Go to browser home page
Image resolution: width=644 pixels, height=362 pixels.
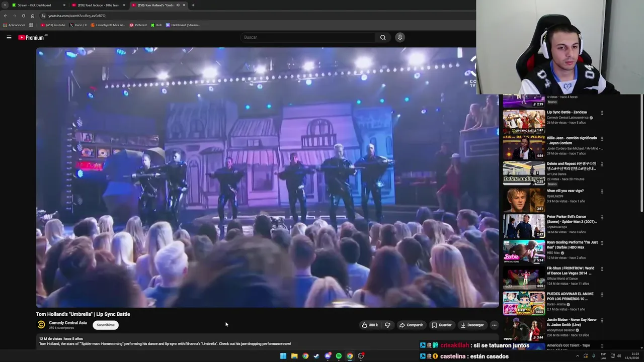click(x=33, y=16)
